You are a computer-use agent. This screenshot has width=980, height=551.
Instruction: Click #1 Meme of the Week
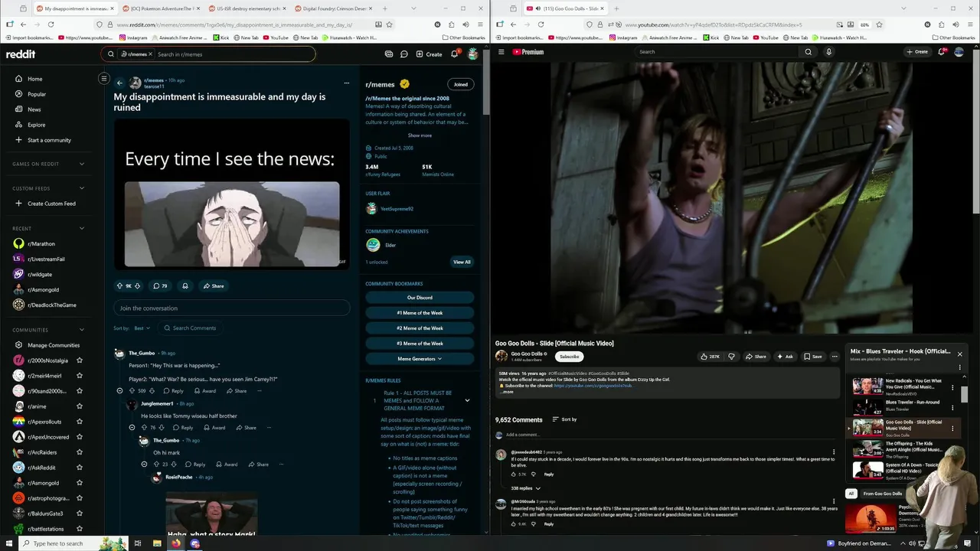(x=420, y=313)
